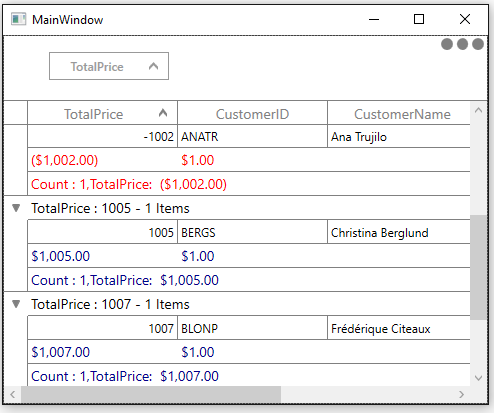The width and height of the screenshot is (494, 413).
Task: Click the MainWindow app icon in title bar
Action: pos(18,19)
